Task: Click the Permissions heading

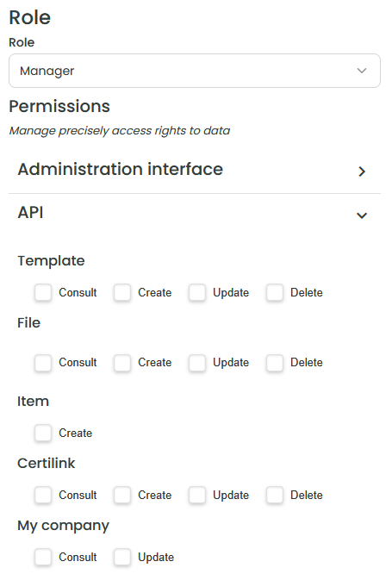Action: 59,106
